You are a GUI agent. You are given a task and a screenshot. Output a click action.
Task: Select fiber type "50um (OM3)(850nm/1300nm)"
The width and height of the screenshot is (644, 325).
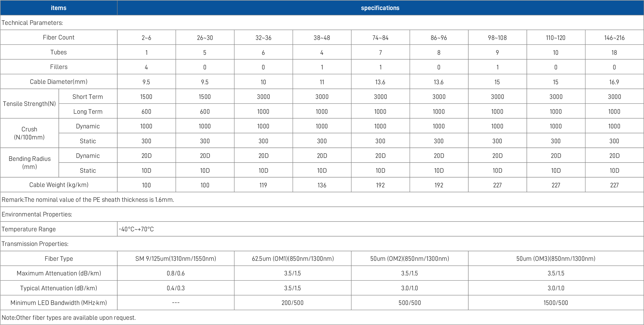556,258
